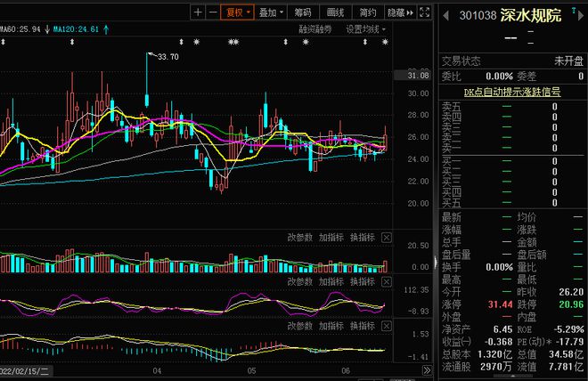Image resolution: width=588 pixels, height=381 pixels.
Task: Close the 112.35-scale indicator panel
Action: click(387, 281)
